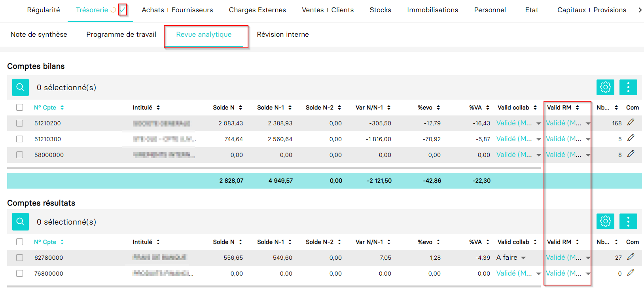
Task: Switch to the Régularité tab
Action: pyautogui.click(x=44, y=10)
